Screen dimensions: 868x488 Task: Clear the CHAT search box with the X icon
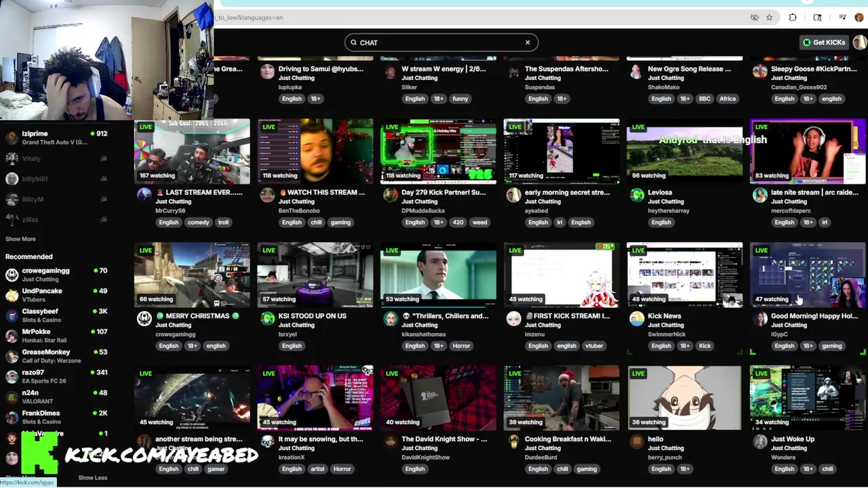[528, 42]
